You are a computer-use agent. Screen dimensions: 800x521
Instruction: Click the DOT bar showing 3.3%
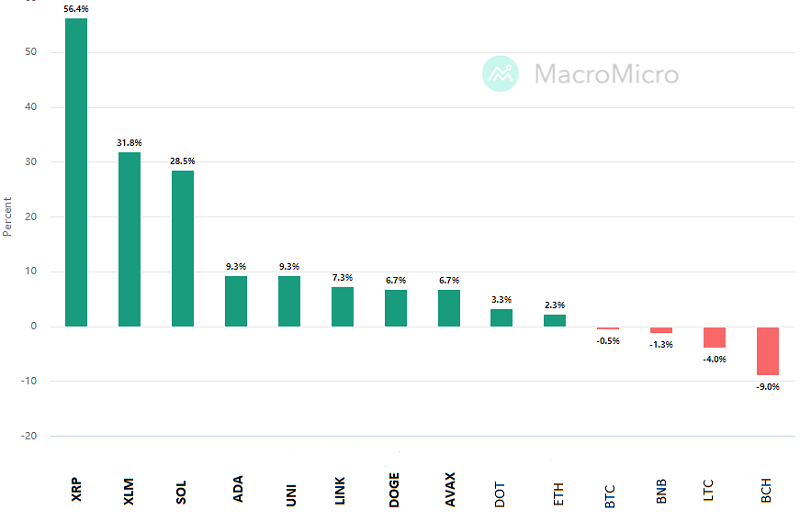[x=501, y=317]
